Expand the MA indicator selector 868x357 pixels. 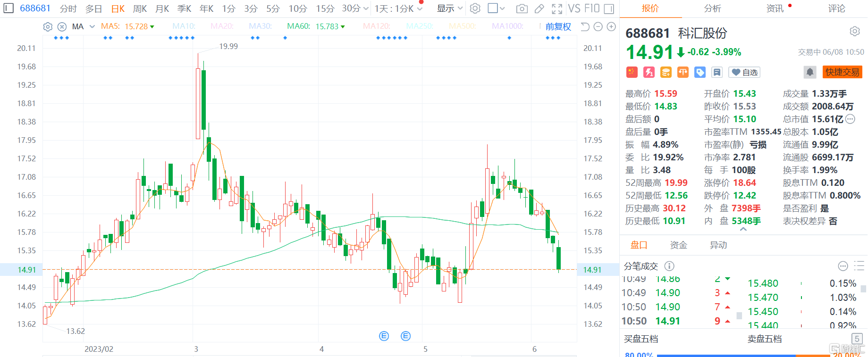pos(92,26)
